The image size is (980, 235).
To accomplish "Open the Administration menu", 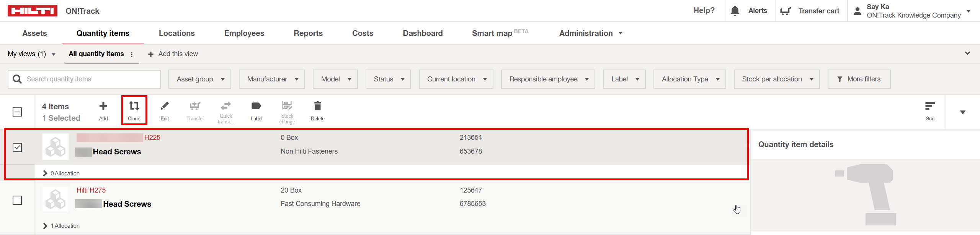I will click(x=590, y=33).
